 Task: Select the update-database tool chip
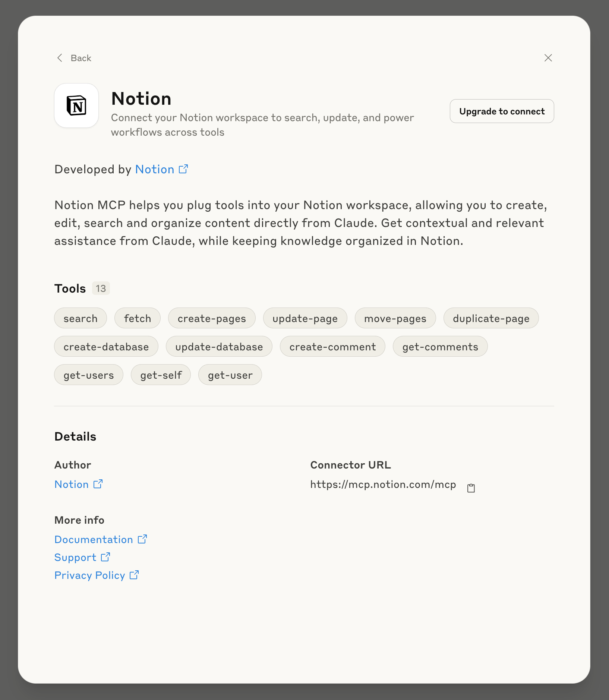219,347
